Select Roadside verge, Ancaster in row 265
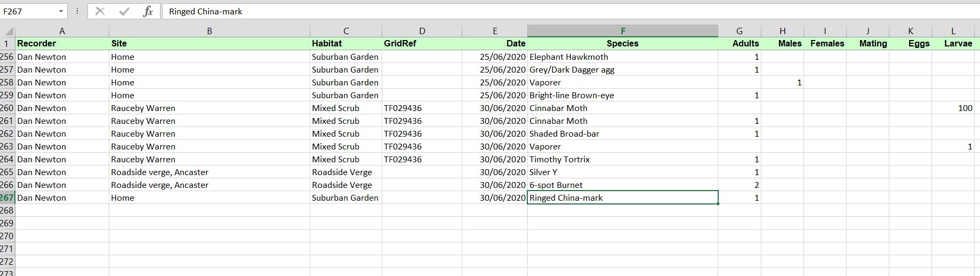The width and height of the screenshot is (980, 276). (x=210, y=172)
